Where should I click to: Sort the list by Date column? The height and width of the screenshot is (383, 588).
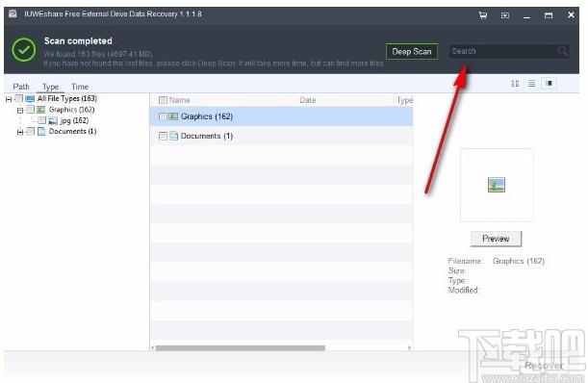tap(308, 100)
